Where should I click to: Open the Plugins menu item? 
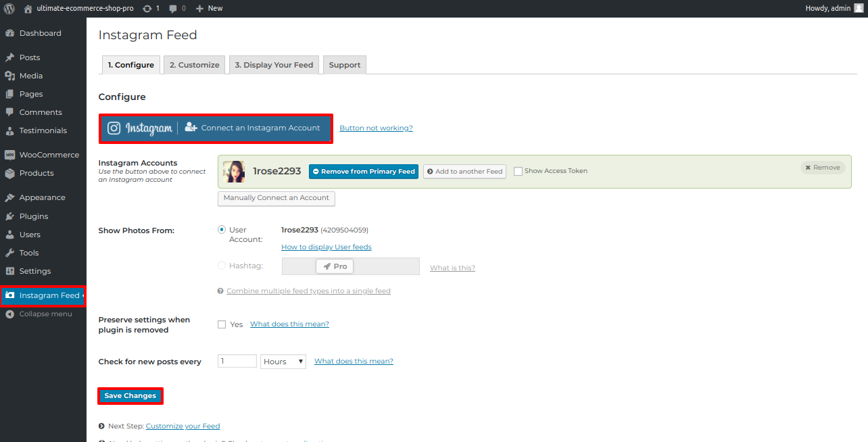click(x=43, y=216)
